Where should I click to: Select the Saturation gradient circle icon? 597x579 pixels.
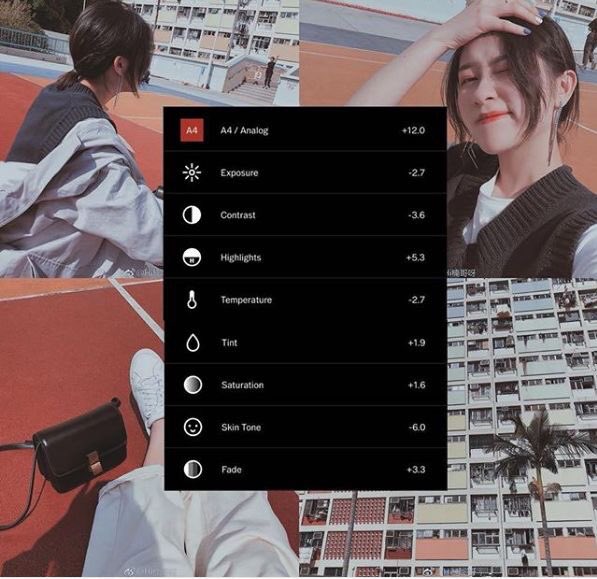pyautogui.click(x=193, y=384)
